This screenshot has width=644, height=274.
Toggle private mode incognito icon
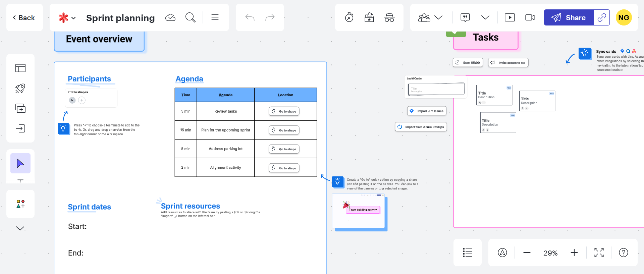pyautogui.click(x=389, y=17)
